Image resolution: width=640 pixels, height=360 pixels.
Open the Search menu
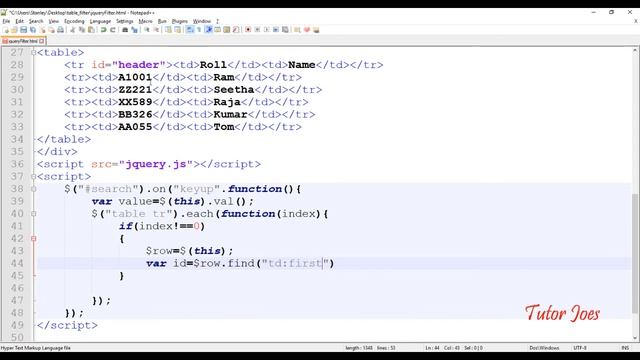click(x=36, y=21)
